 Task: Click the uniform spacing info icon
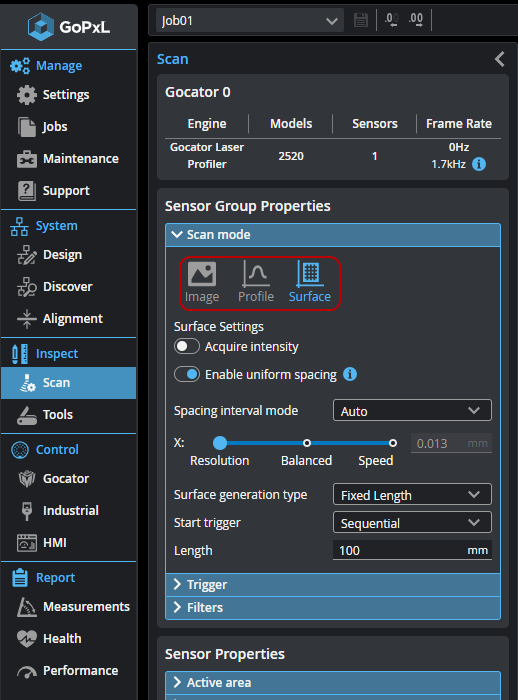click(x=350, y=374)
